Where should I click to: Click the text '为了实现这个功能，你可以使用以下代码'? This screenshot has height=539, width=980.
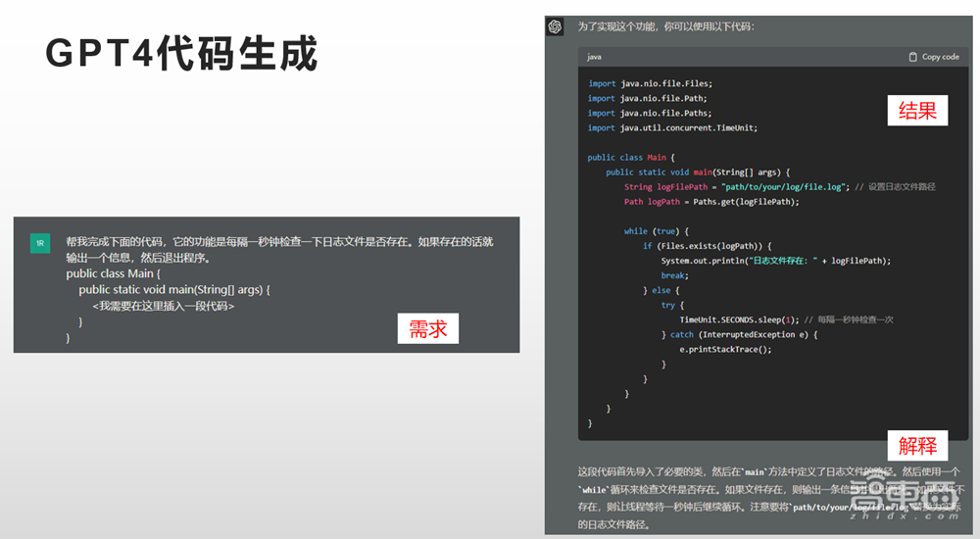[x=666, y=26]
